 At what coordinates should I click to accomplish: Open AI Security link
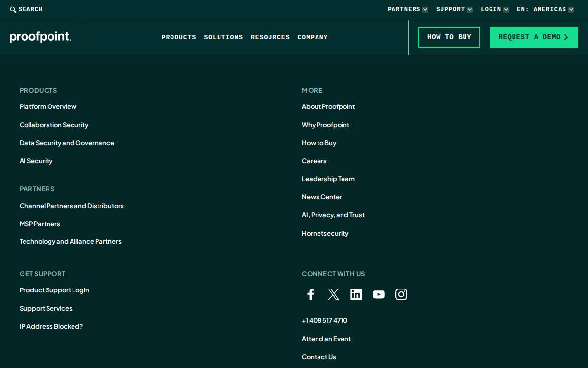click(x=36, y=161)
